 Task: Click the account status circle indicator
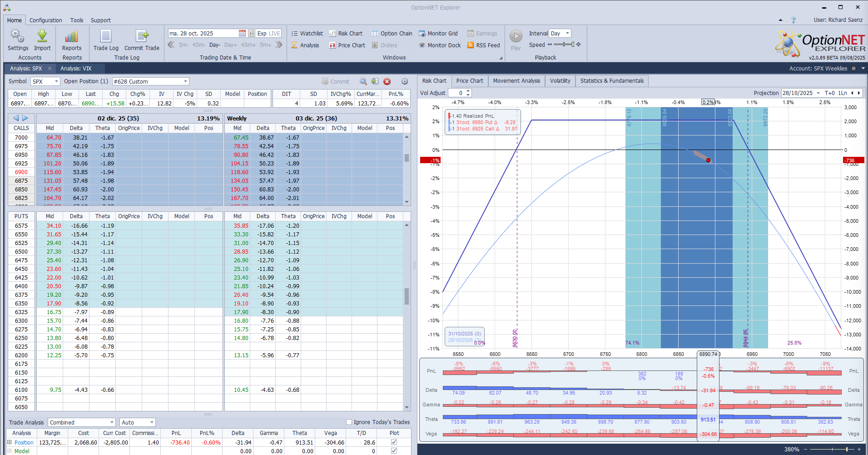[853, 69]
